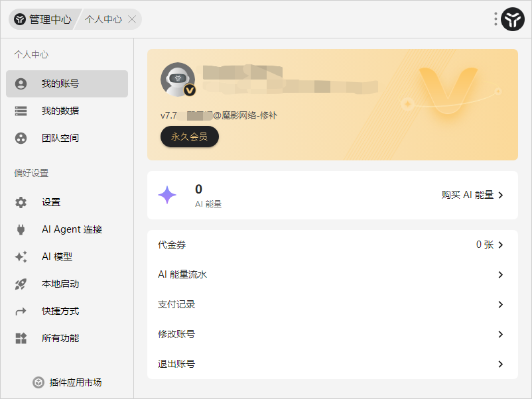Click the app logo at top right

(x=511, y=19)
